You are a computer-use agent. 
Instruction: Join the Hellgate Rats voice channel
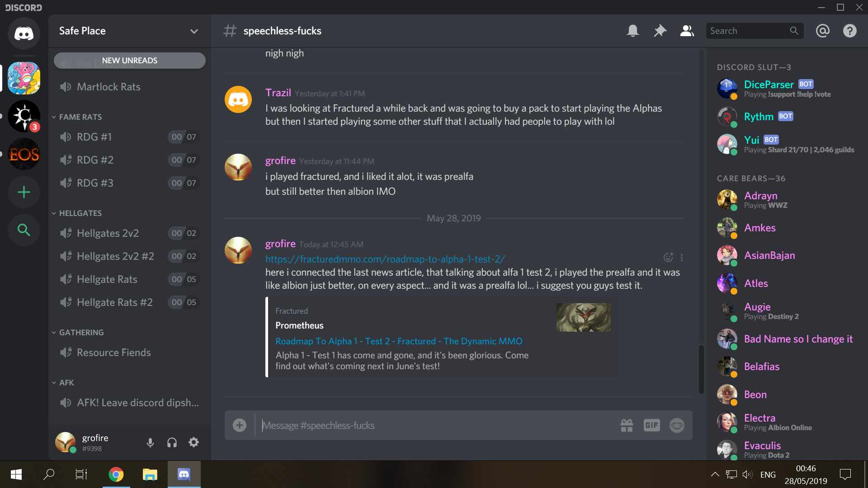click(x=129, y=279)
